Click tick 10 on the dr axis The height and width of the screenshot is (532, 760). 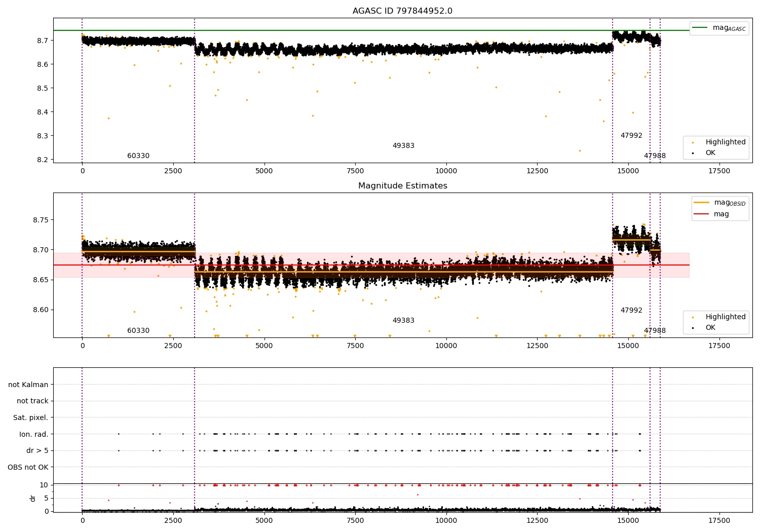44,485
